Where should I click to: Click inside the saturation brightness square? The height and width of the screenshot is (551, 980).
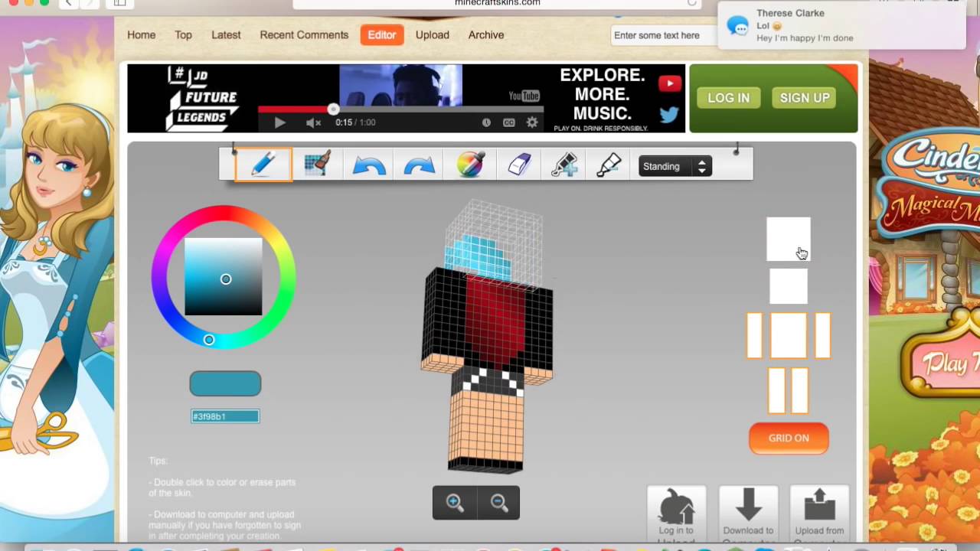point(223,276)
